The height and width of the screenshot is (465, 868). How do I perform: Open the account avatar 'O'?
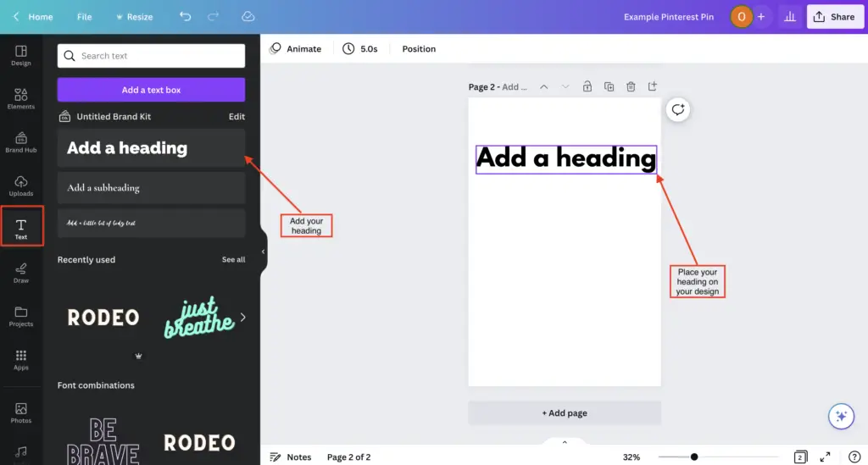coord(741,17)
